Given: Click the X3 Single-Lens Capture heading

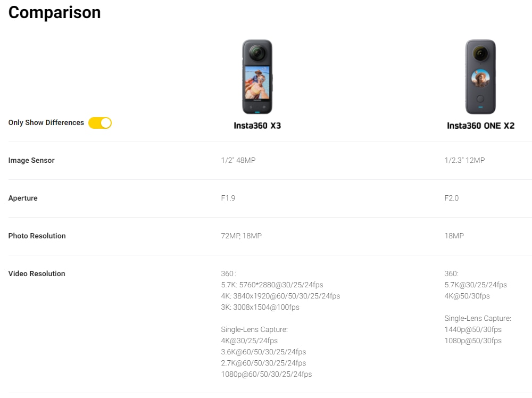Looking at the screenshot, I should 254,329.
